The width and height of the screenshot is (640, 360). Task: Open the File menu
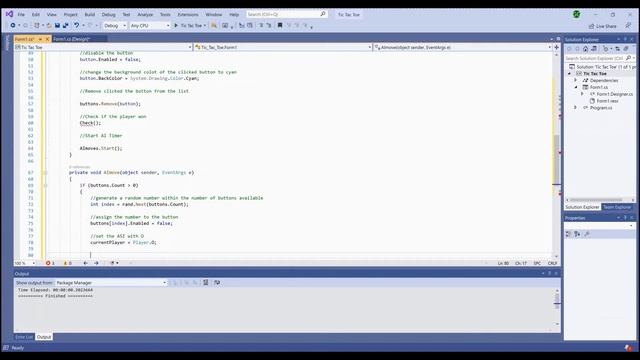21,14
